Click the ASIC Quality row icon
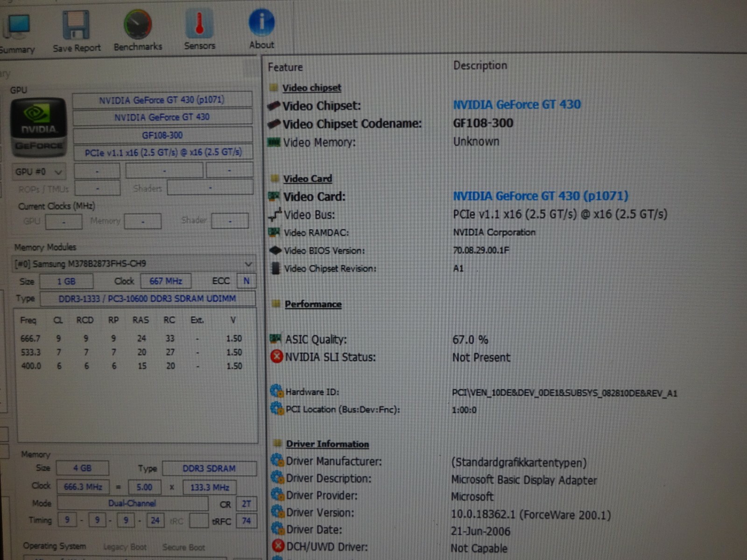The width and height of the screenshot is (747, 560). point(276,339)
